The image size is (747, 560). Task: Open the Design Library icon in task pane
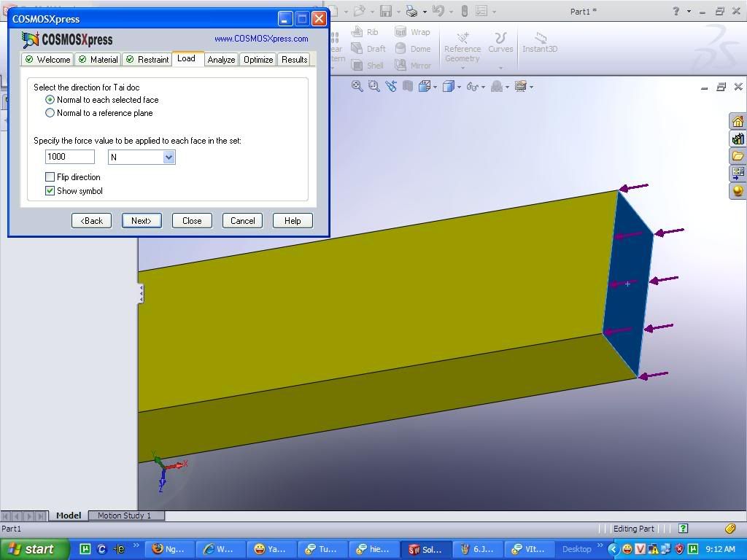(x=738, y=139)
